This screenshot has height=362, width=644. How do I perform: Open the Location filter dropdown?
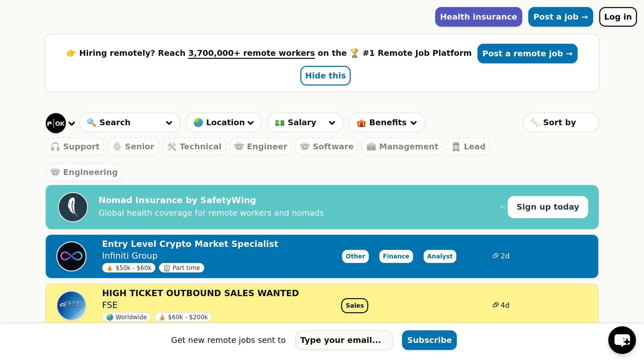tap(224, 123)
